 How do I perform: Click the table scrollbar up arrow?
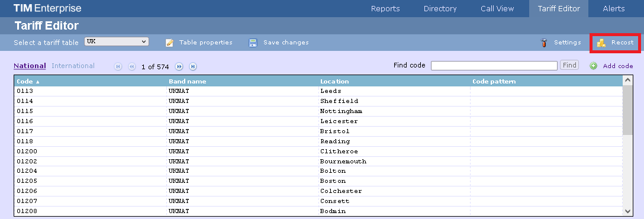(x=627, y=80)
